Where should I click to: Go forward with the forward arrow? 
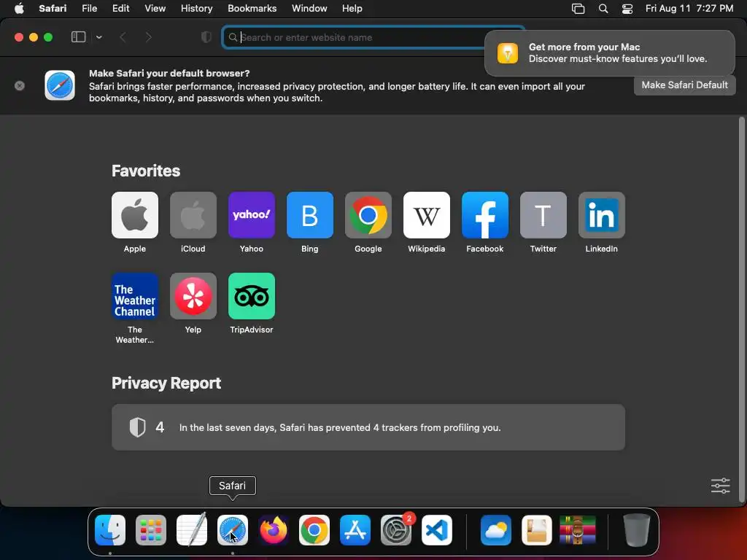pyautogui.click(x=148, y=37)
